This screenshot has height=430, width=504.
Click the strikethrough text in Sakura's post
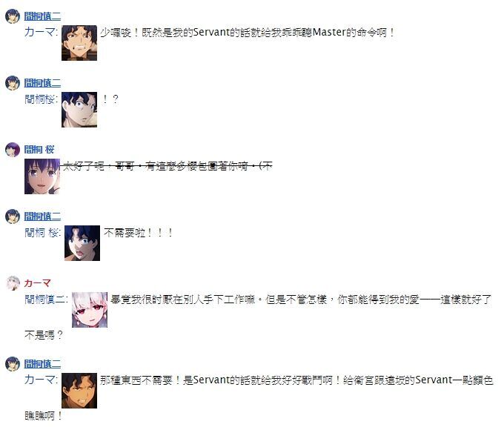click(x=168, y=166)
